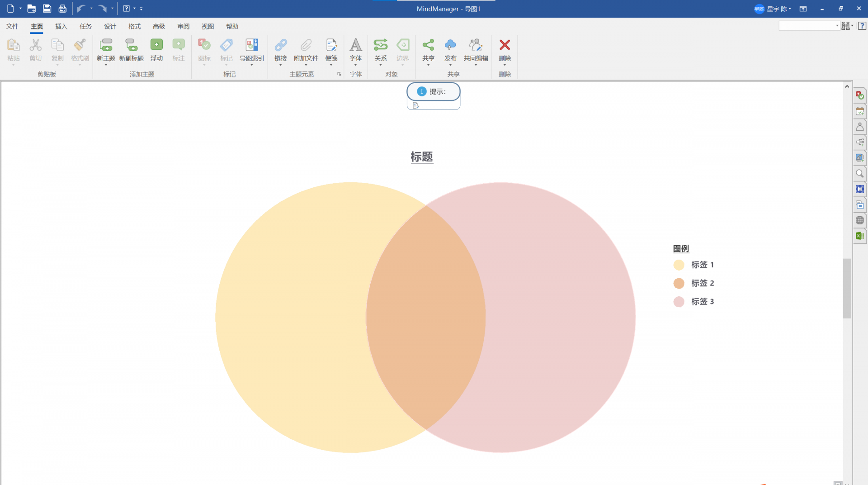Click the orange 标签 2 legend swatch
Viewport: 868px width, 485px height.
(x=679, y=283)
